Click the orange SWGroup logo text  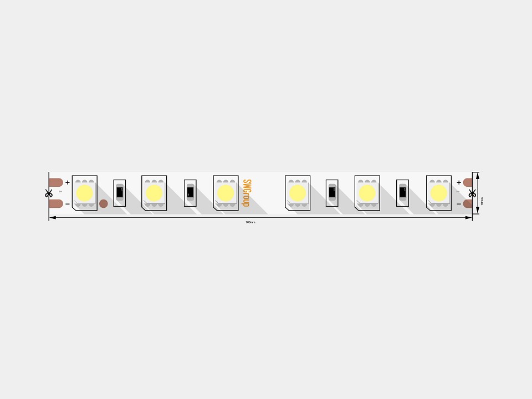247,193
